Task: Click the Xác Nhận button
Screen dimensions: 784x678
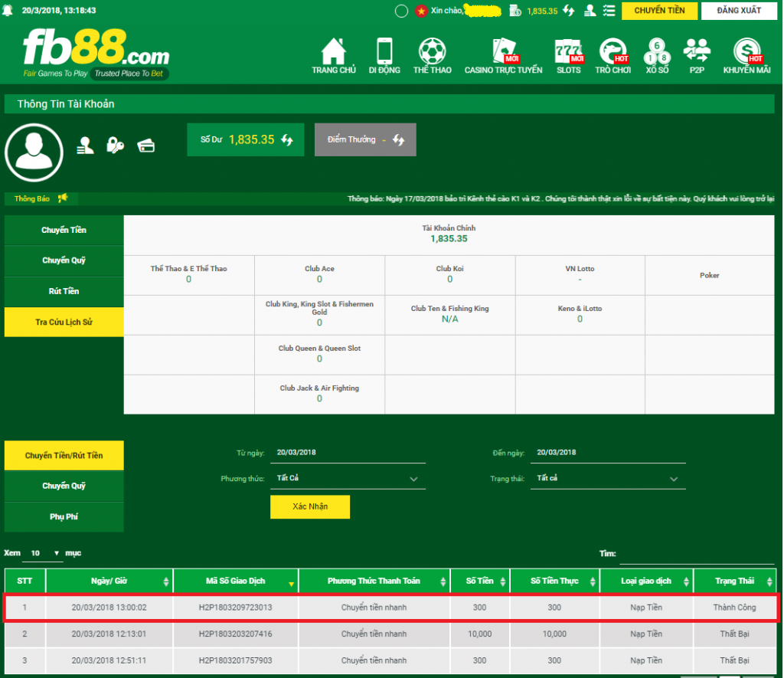Action: click(x=309, y=507)
